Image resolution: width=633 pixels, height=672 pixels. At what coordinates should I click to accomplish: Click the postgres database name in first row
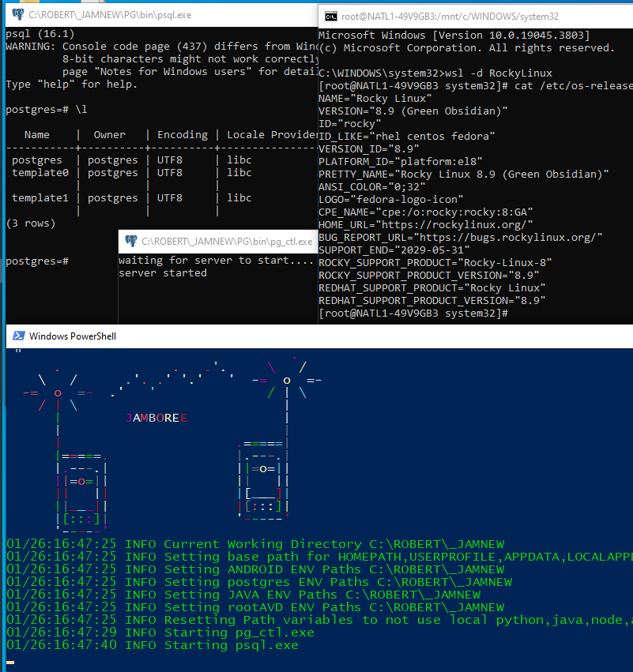(37, 160)
